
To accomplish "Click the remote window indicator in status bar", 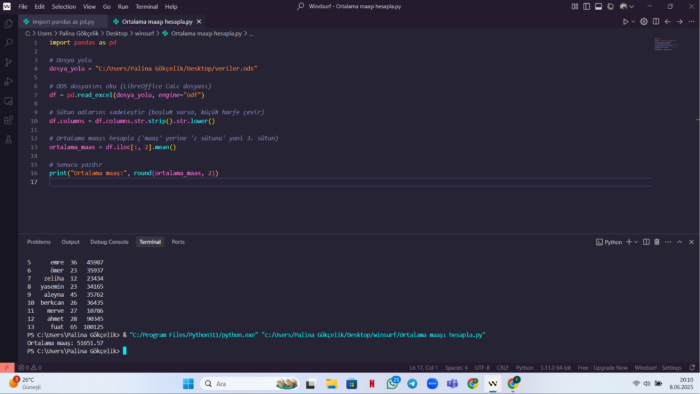I will 7,368.
